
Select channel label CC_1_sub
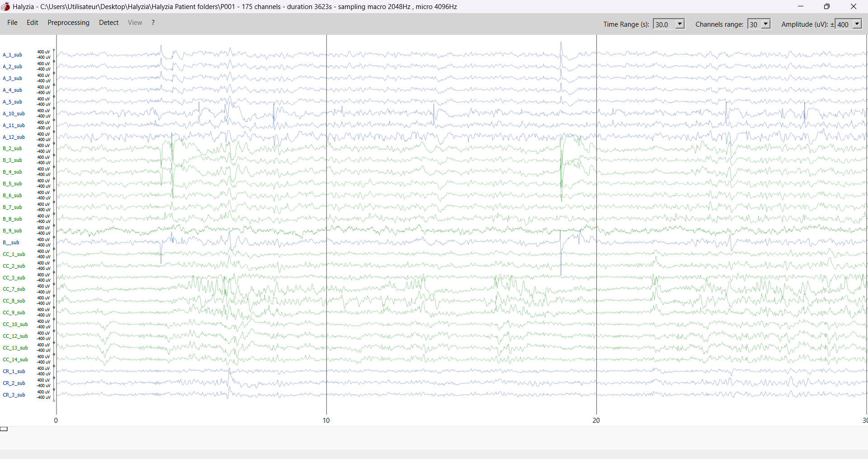pos(14,254)
